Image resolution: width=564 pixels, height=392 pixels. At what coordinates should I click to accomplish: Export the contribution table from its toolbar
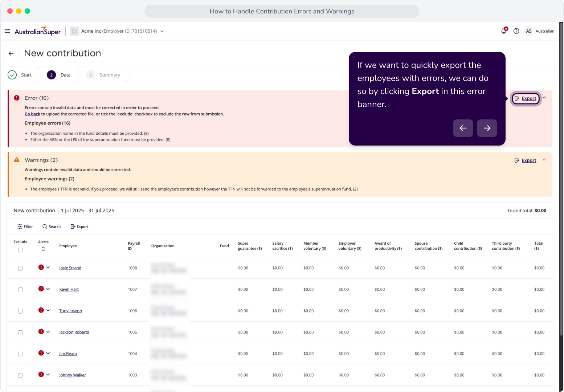click(x=79, y=226)
